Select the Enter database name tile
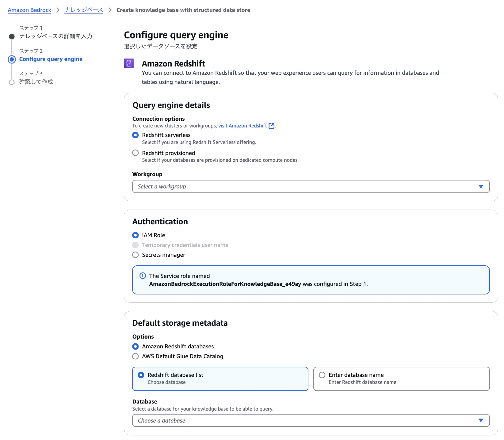The height and width of the screenshot is (440, 504). [x=401, y=379]
